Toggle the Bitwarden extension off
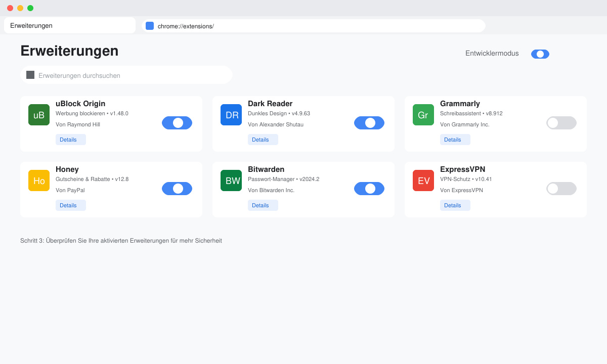The width and height of the screenshot is (607, 364). point(369,189)
